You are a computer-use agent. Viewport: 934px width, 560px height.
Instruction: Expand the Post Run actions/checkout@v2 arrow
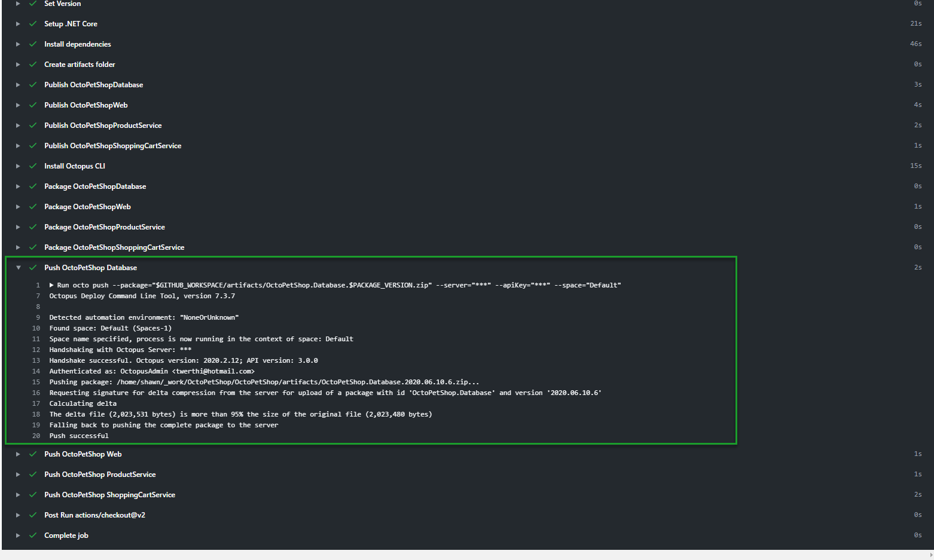point(18,515)
